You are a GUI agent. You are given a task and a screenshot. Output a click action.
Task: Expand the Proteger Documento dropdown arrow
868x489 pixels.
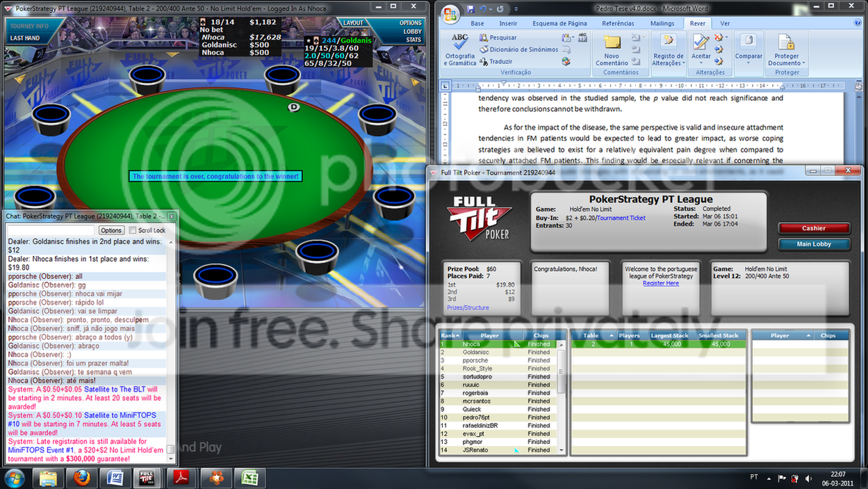point(803,63)
